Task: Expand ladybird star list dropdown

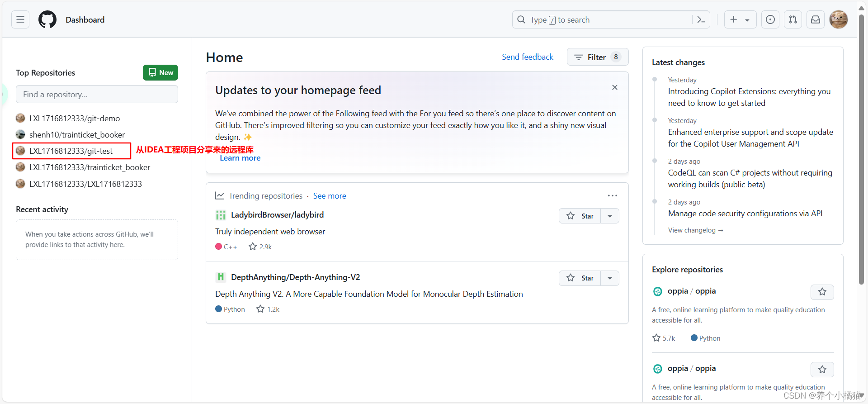Action: click(x=610, y=216)
